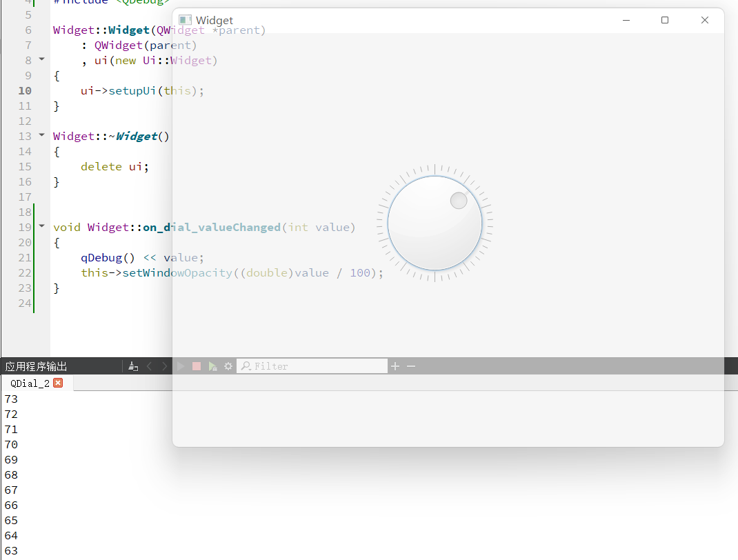Click output value 71

click(x=11, y=430)
